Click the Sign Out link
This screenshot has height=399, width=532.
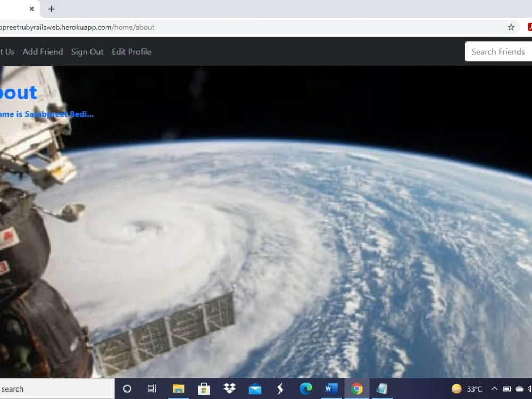pyautogui.click(x=87, y=52)
